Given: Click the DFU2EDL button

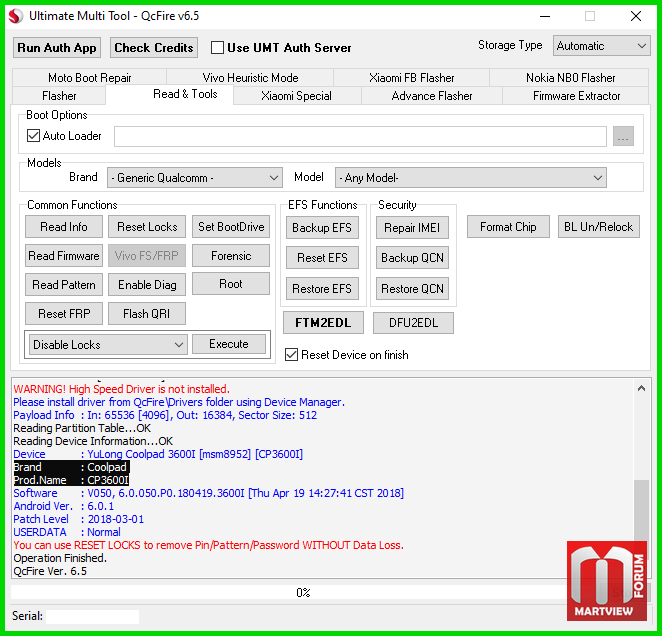Looking at the screenshot, I should tap(413, 323).
